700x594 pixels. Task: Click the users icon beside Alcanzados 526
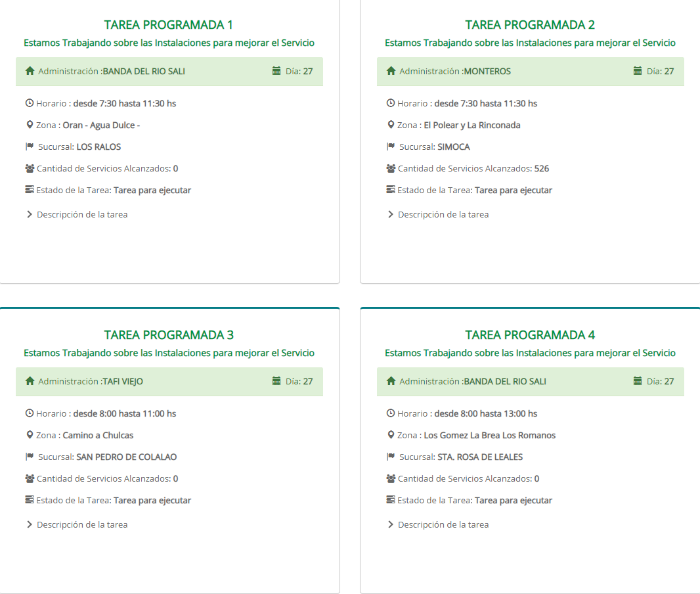coord(391,168)
